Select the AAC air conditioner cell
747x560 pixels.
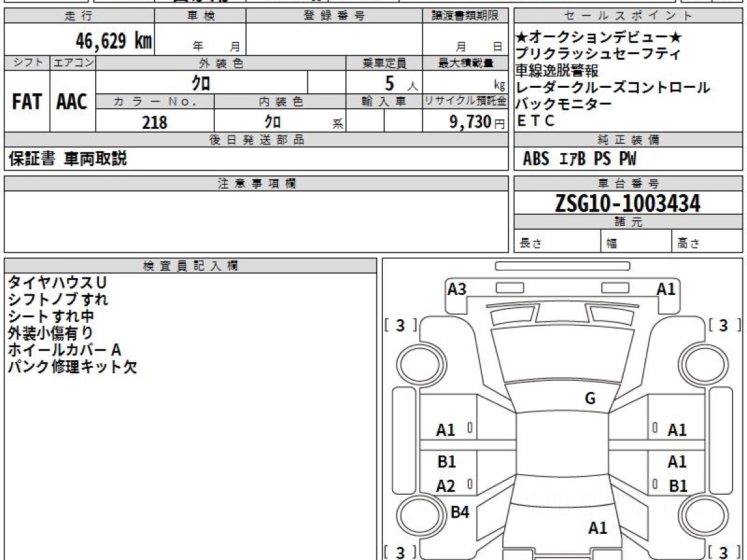[x=72, y=101]
